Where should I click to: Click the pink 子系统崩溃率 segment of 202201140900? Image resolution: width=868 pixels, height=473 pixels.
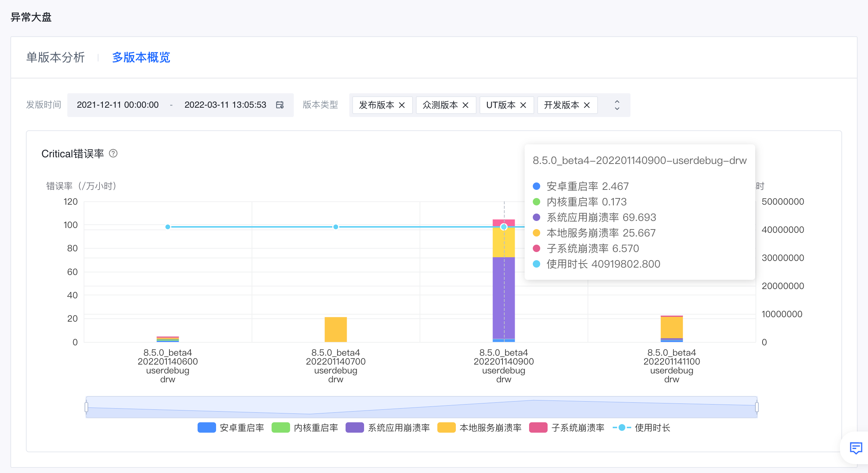(x=504, y=222)
